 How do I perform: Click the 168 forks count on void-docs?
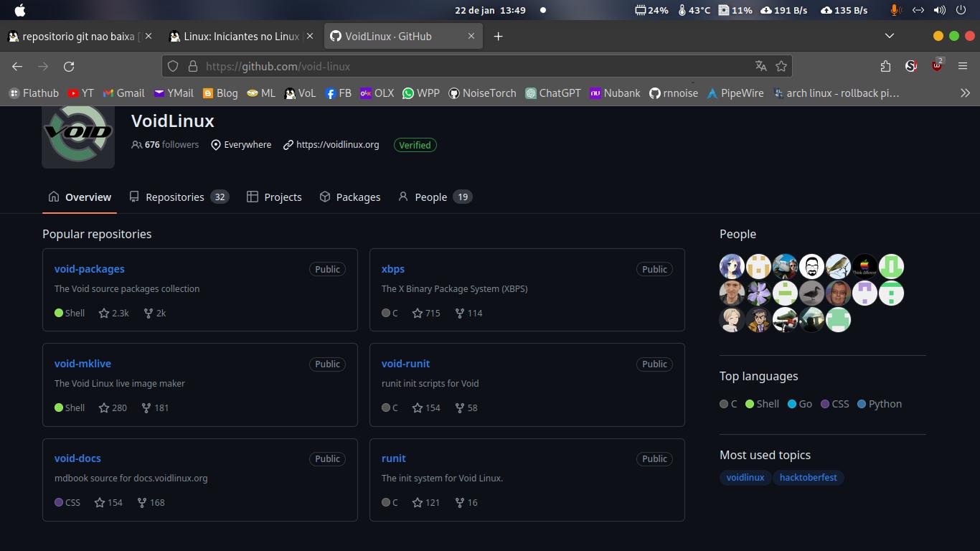pyautogui.click(x=151, y=502)
